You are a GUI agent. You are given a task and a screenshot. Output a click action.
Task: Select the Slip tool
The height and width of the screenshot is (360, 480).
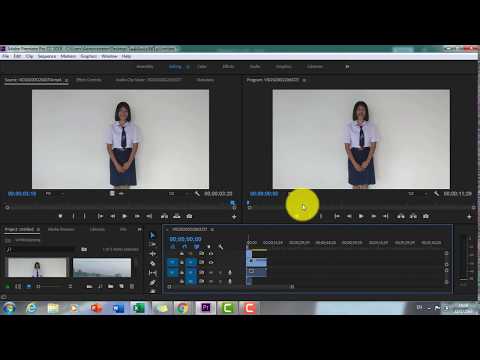pos(152,273)
